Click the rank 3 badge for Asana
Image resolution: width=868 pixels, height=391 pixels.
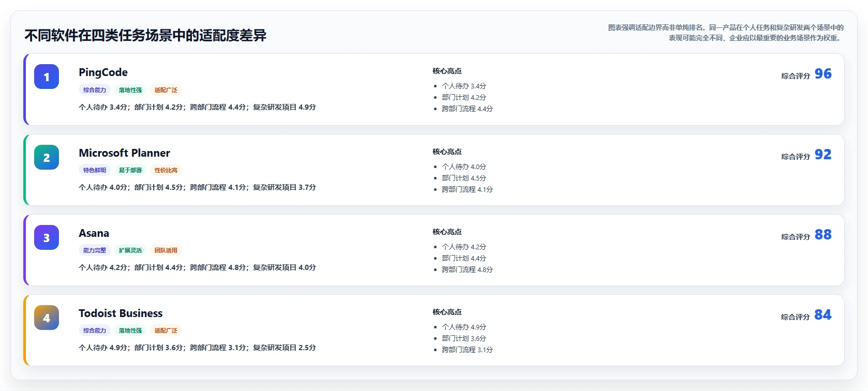47,237
